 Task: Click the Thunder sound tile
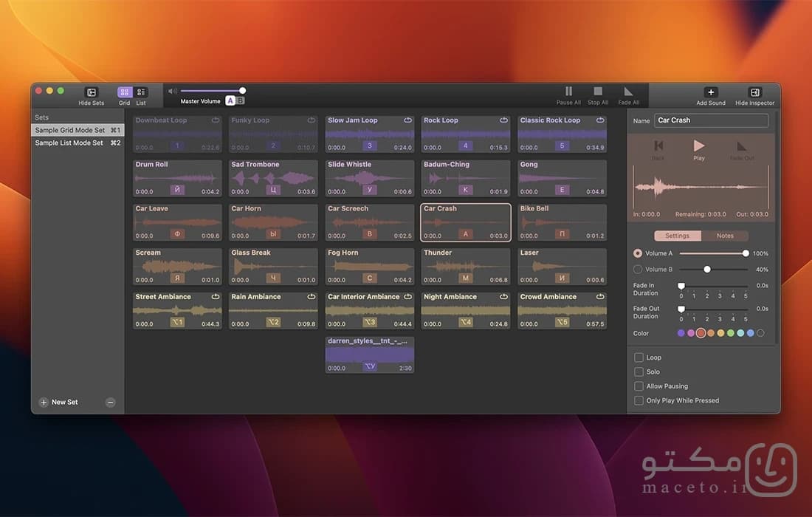tap(466, 267)
